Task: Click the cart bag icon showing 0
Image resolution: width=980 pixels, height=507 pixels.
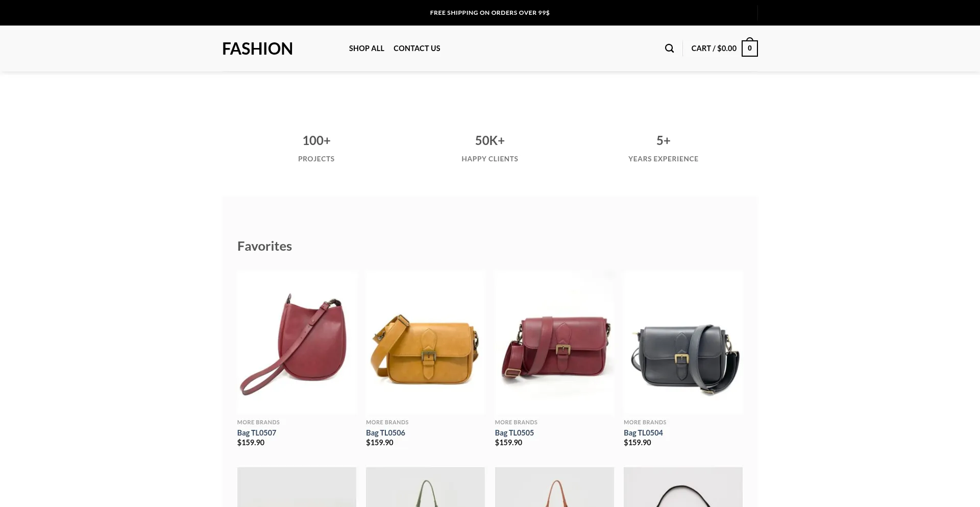Action: tap(749, 47)
